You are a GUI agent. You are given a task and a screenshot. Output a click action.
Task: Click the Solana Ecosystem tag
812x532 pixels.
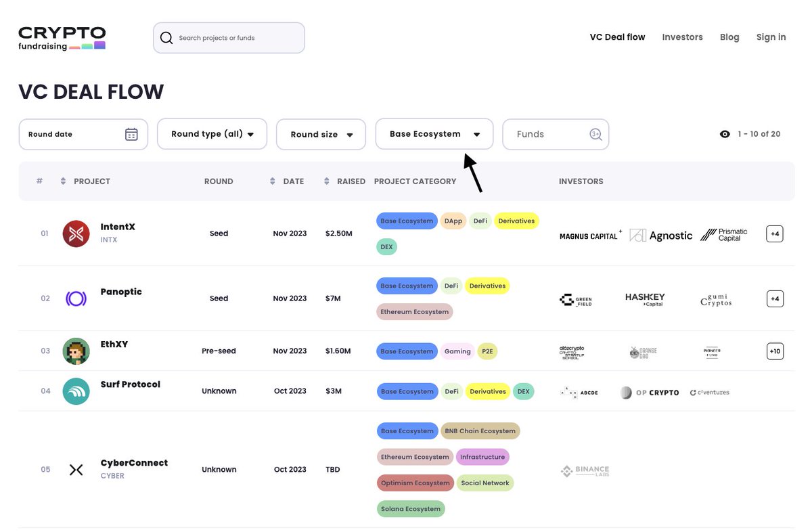(x=410, y=509)
